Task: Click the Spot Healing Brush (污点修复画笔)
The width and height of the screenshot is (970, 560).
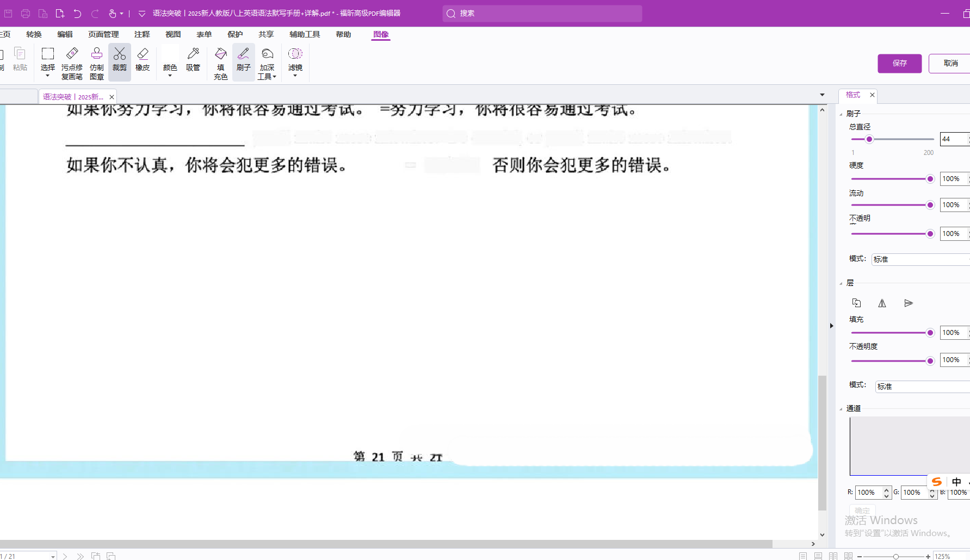Action: [72, 62]
